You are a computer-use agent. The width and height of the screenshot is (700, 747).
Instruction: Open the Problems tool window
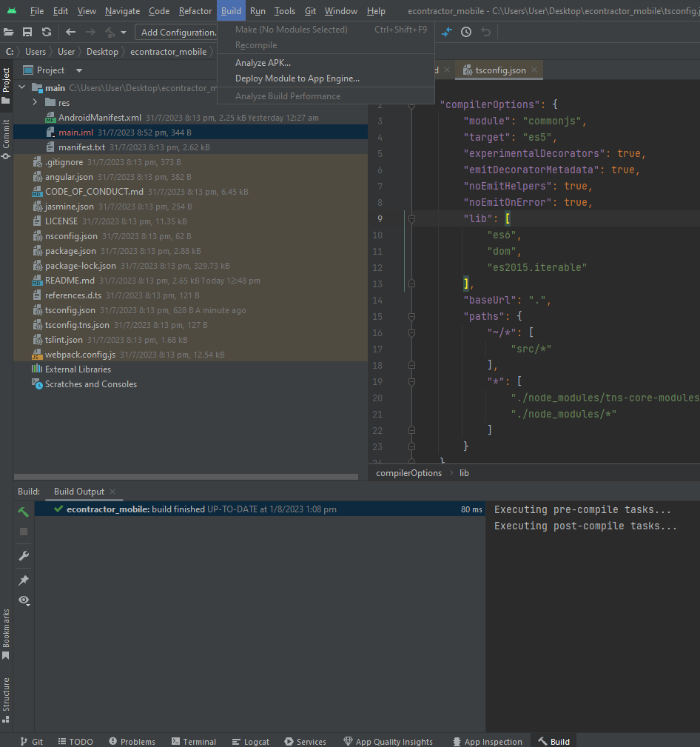[x=132, y=741]
